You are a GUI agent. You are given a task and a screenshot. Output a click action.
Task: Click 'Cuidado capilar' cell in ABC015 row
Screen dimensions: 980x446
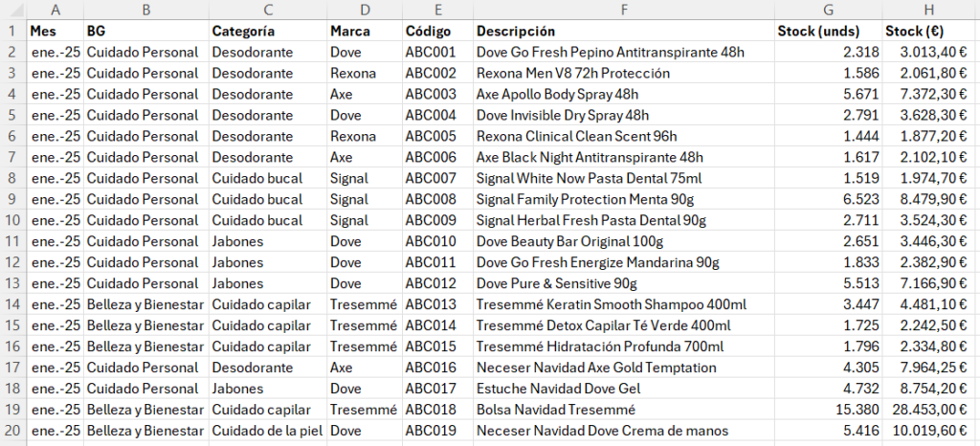[268, 346]
